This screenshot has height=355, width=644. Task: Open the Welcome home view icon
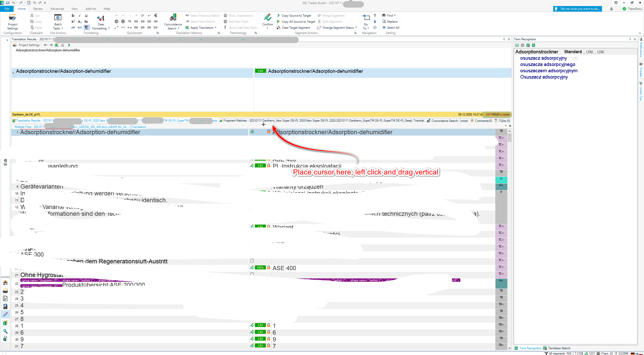5,283
